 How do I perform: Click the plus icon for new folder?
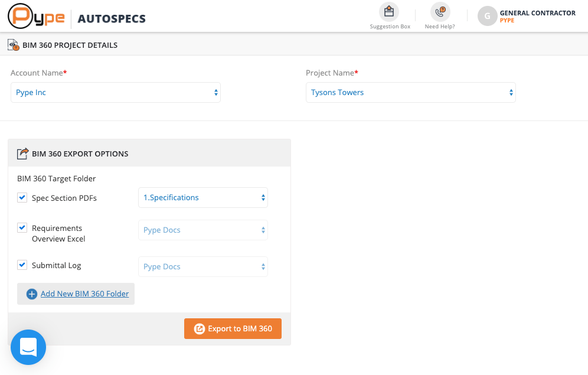click(32, 294)
